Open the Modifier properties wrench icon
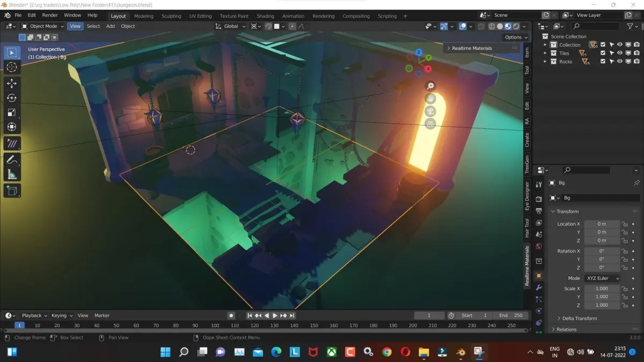 click(x=539, y=287)
